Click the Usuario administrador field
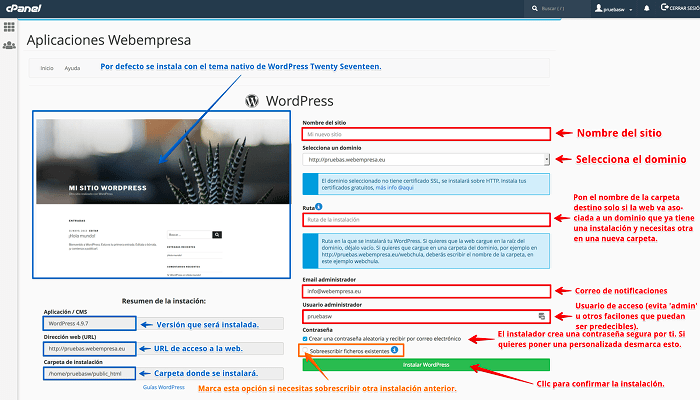The image size is (700, 400). [426, 316]
